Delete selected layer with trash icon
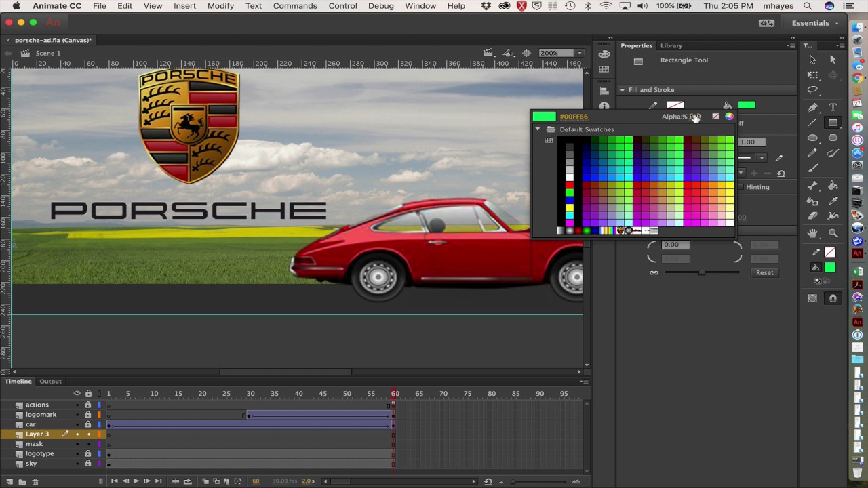Image resolution: width=868 pixels, height=488 pixels. coord(35,481)
